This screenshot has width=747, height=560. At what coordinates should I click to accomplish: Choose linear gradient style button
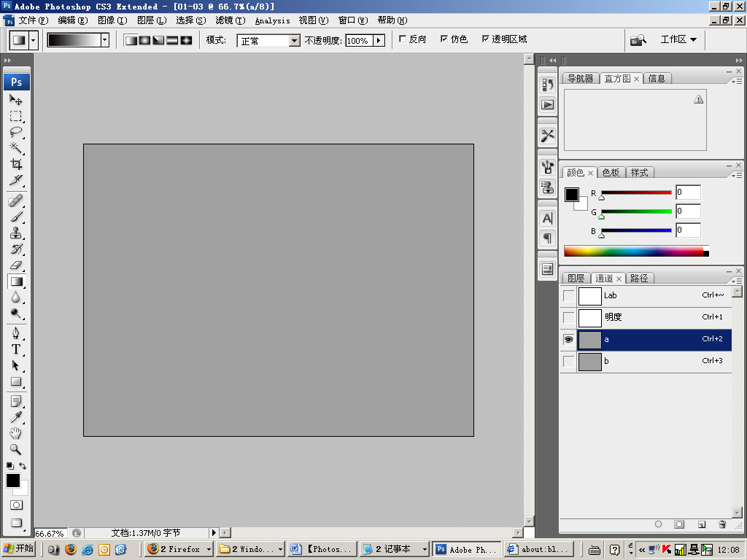[131, 40]
